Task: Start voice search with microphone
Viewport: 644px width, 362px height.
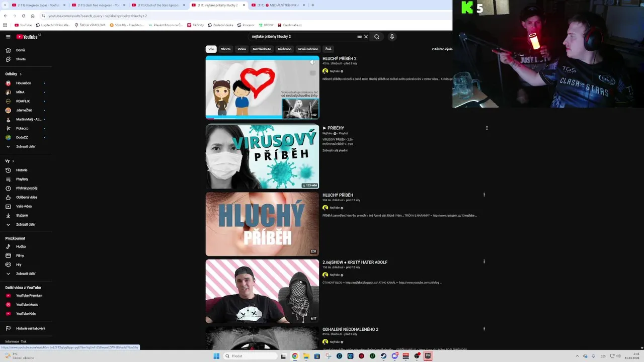Action: [x=392, y=37]
